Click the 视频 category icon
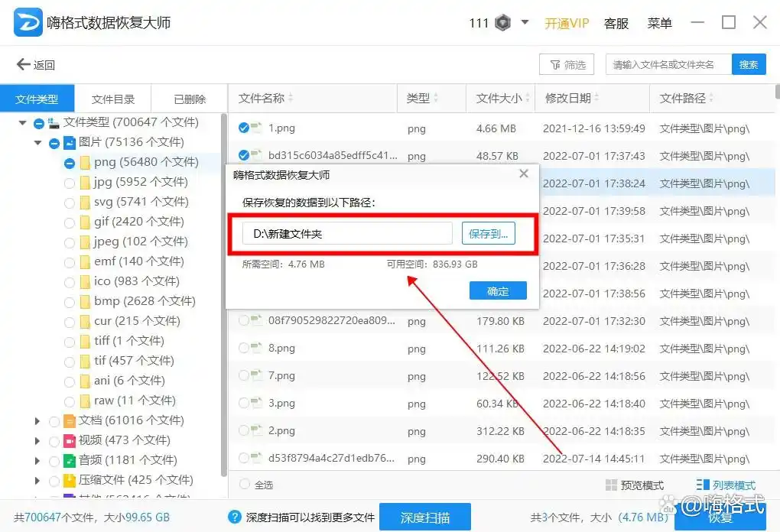This screenshot has width=780, height=532. 70,441
